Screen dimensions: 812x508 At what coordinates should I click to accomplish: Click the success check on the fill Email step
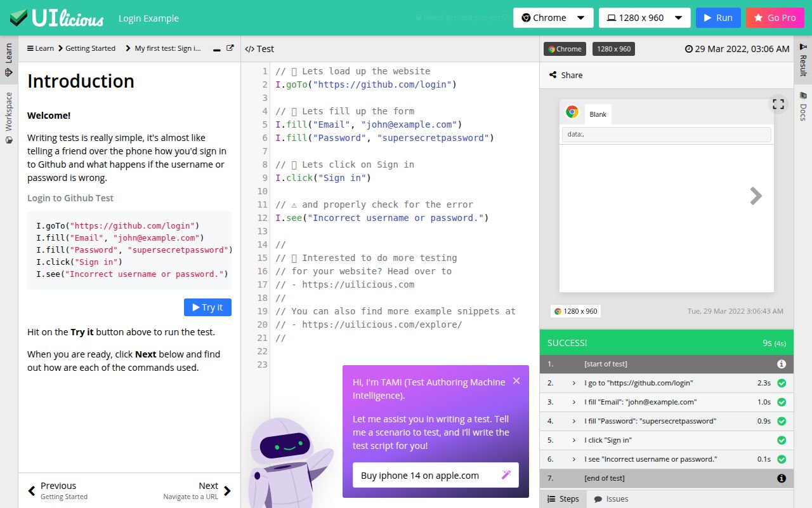tap(782, 402)
